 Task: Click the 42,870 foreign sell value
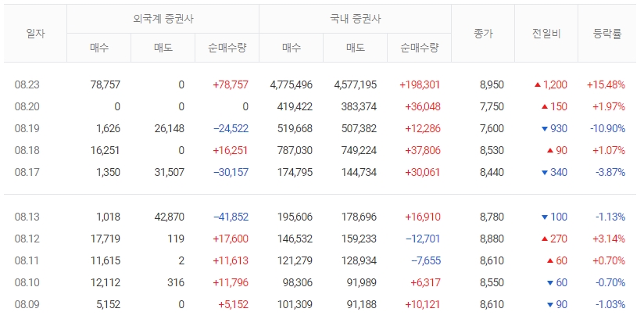[170, 217]
